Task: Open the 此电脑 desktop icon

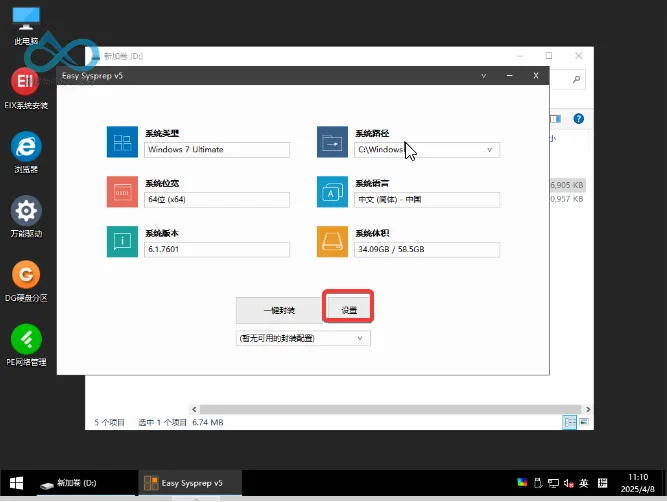Action: coord(26,26)
